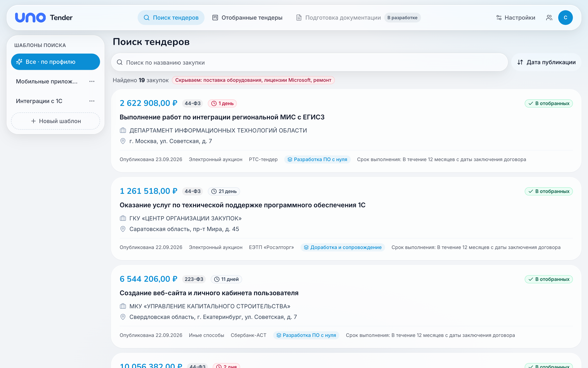Click the ЕЭТП «Росэлторг» platform label
The height and width of the screenshot is (368, 588).
coord(271,247)
